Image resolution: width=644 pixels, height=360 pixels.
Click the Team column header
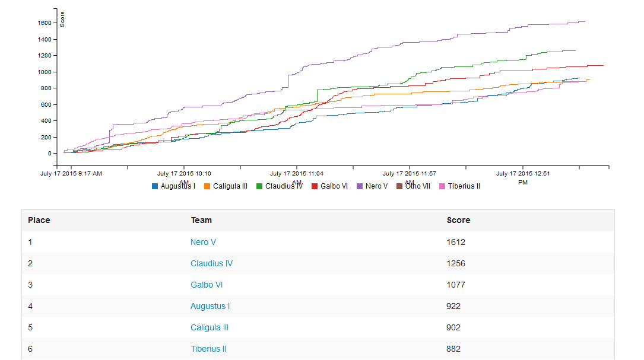201,221
